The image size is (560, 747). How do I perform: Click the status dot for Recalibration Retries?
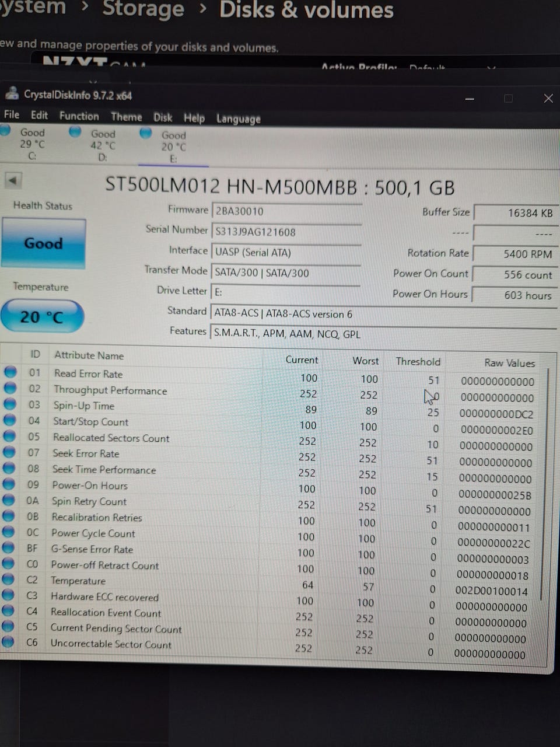pos(8,515)
